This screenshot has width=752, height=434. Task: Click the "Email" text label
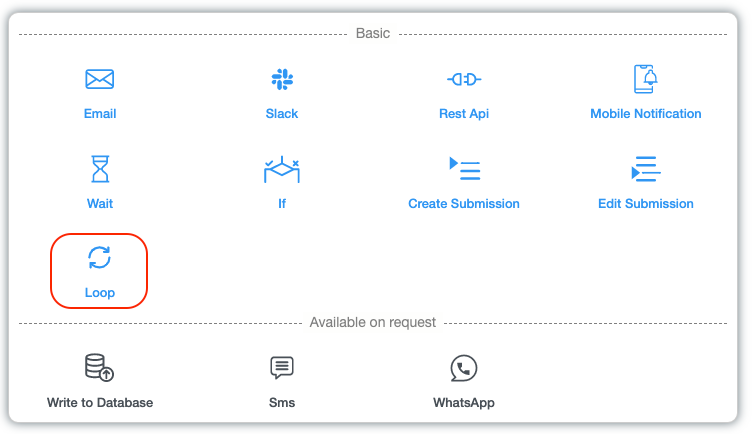click(x=100, y=114)
